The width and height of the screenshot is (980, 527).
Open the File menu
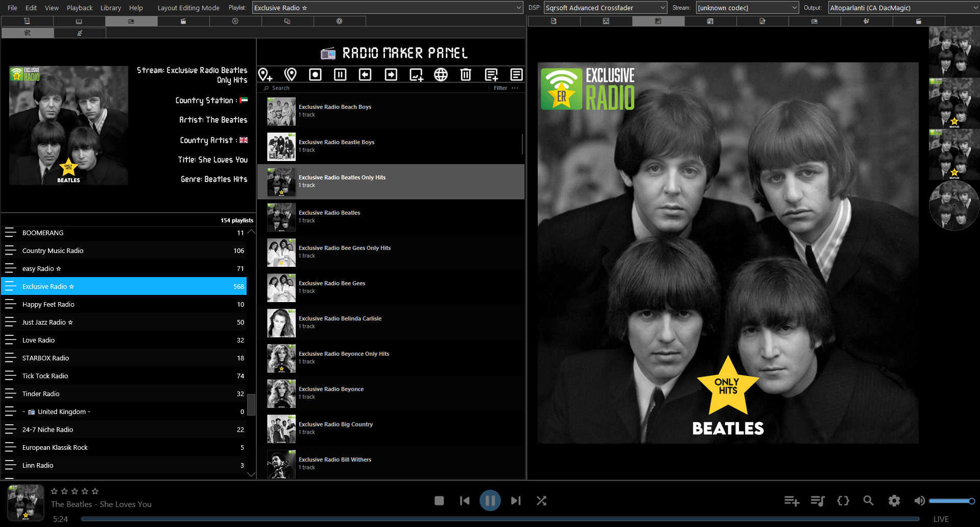pyautogui.click(x=12, y=8)
